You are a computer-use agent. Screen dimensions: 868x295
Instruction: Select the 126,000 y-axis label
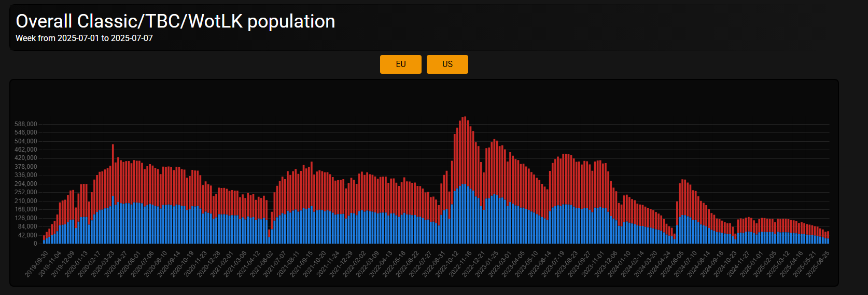tap(26, 218)
